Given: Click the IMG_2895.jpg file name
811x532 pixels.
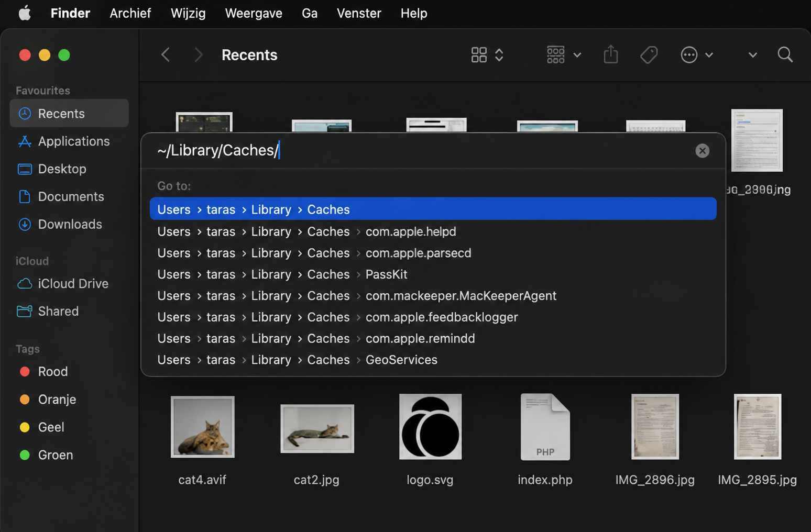Looking at the screenshot, I should pyautogui.click(x=758, y=480).
